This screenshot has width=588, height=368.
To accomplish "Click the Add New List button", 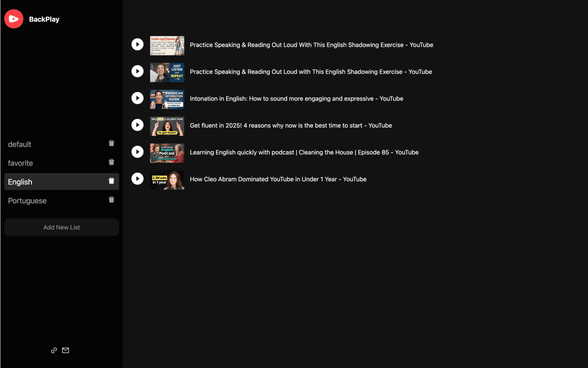I will point(62,227).
